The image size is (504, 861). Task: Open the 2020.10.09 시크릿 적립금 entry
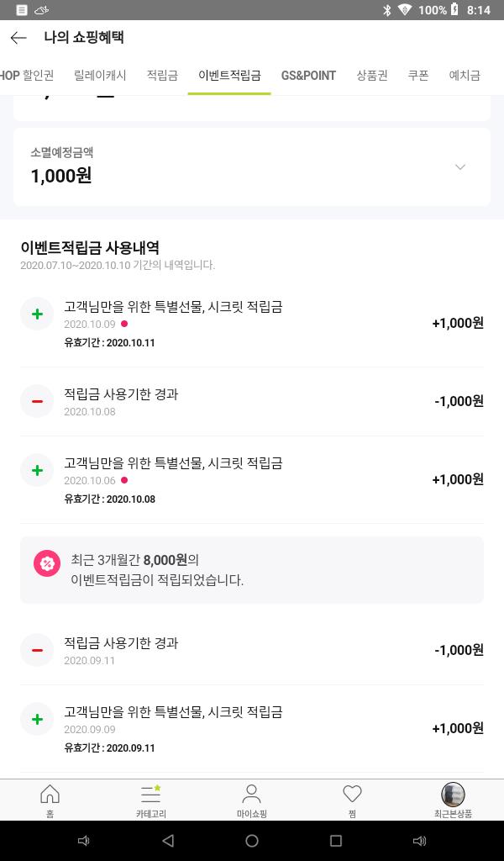(x=252, y=323)
